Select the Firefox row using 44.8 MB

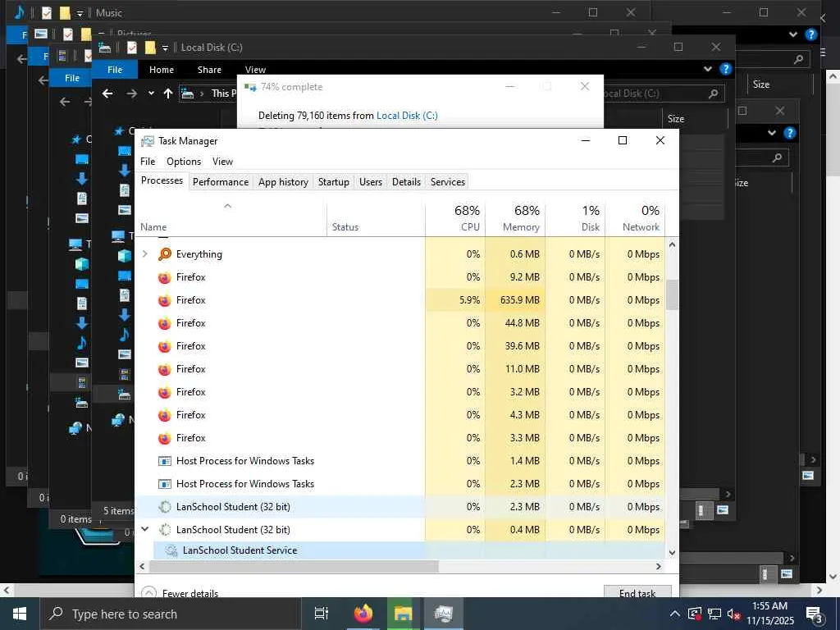(x=399, y=323)
